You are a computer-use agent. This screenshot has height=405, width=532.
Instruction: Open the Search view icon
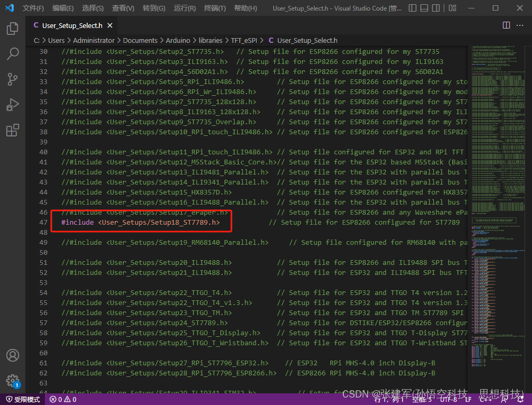(x=13, y=53)
